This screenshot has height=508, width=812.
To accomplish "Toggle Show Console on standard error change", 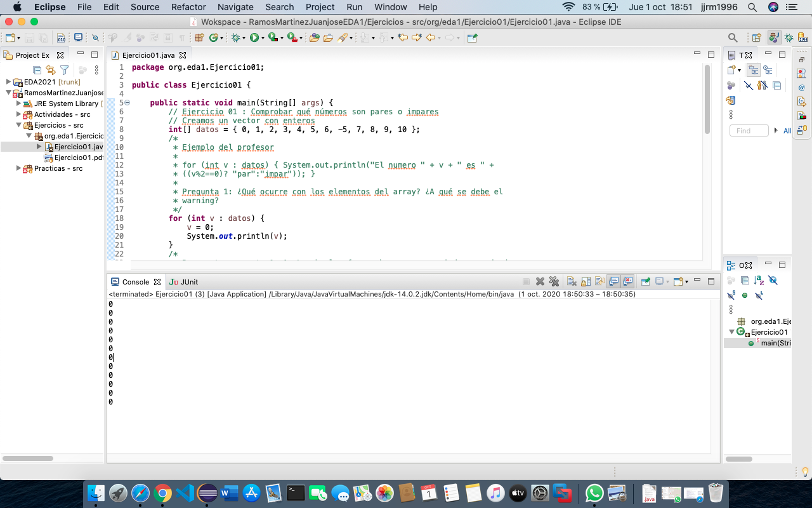I will (628, 281).
